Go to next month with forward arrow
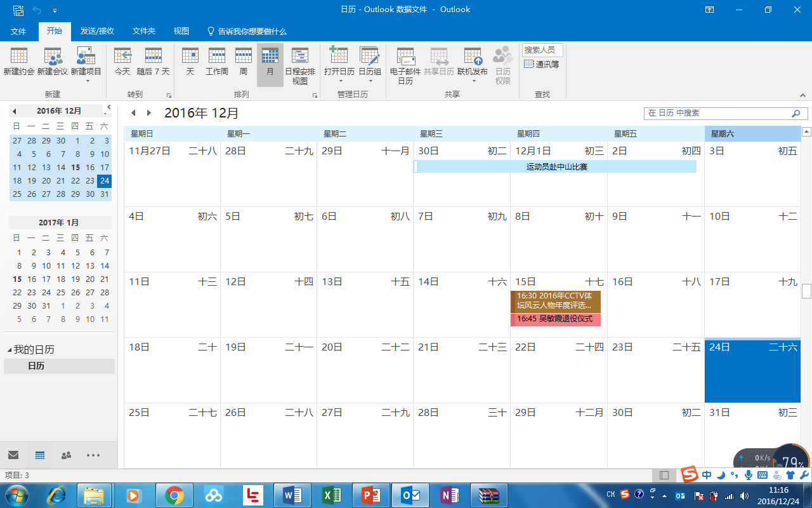The image size is (812, 508). 149,113
